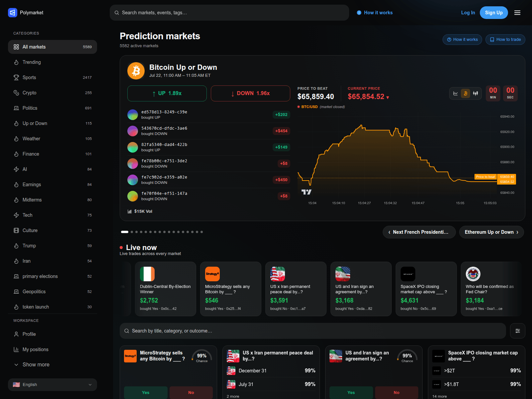Open the AI category
Image resolution: width=532 pixels, height=399 pixels.
[x=53, y=169]
